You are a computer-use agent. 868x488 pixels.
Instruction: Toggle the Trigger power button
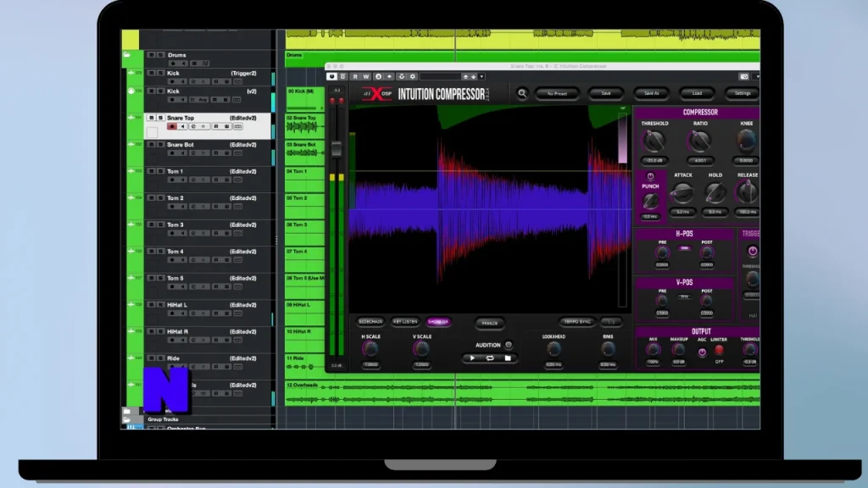click(x=753, y=251)
